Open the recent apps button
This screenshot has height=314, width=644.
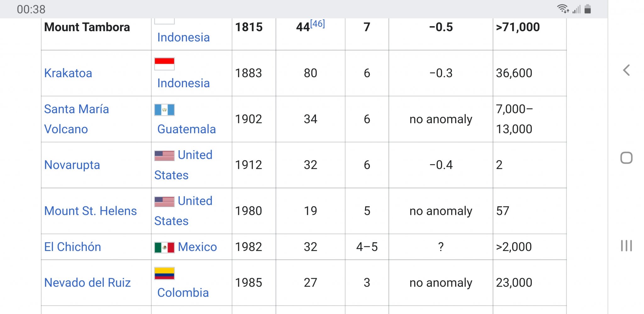pos(626,246)
